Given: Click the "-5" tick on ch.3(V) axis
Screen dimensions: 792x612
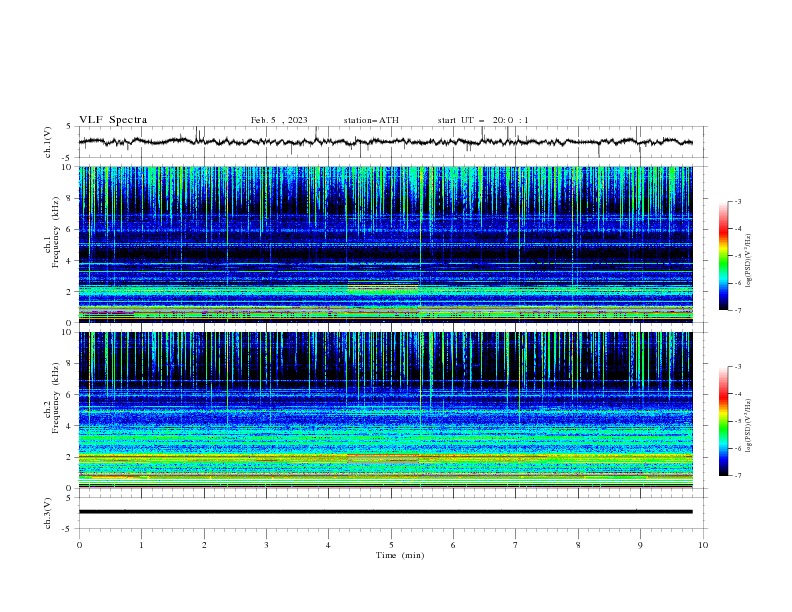Looking at the screenshot, I should pyautogui.click(x=66, y=529).
